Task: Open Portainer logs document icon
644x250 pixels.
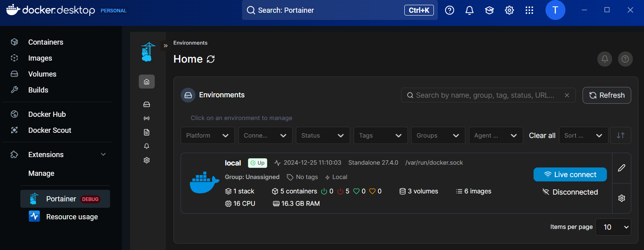Action: (x=147, y=132)
